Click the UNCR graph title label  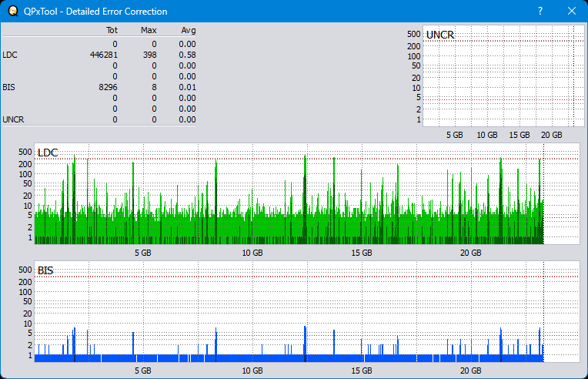[440, 35]
